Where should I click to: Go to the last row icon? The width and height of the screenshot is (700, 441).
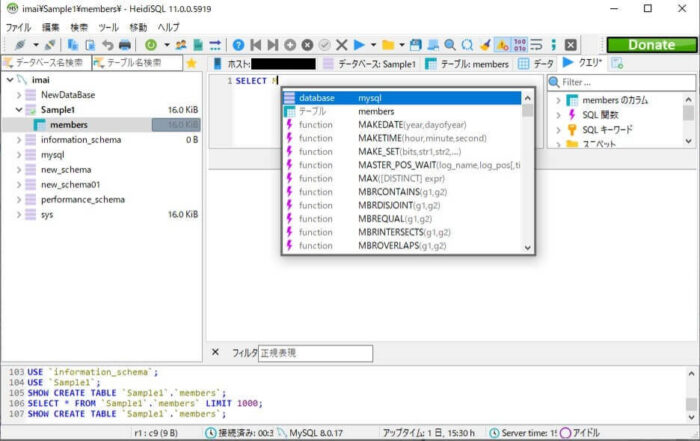[x=273, y=45]
